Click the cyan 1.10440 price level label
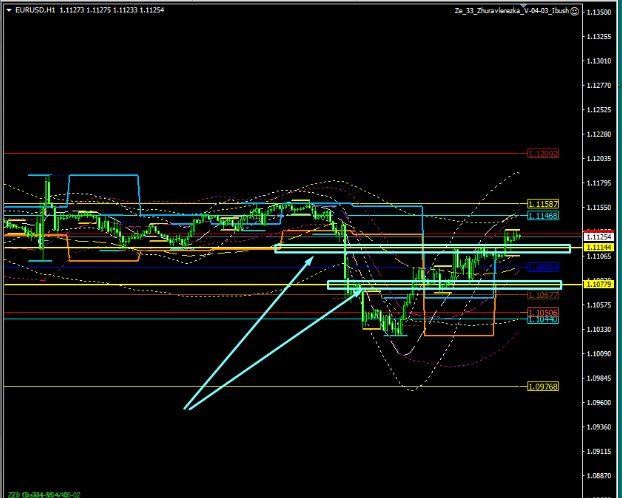This screenshot has height=498, width=622. (x=542, y=320)
